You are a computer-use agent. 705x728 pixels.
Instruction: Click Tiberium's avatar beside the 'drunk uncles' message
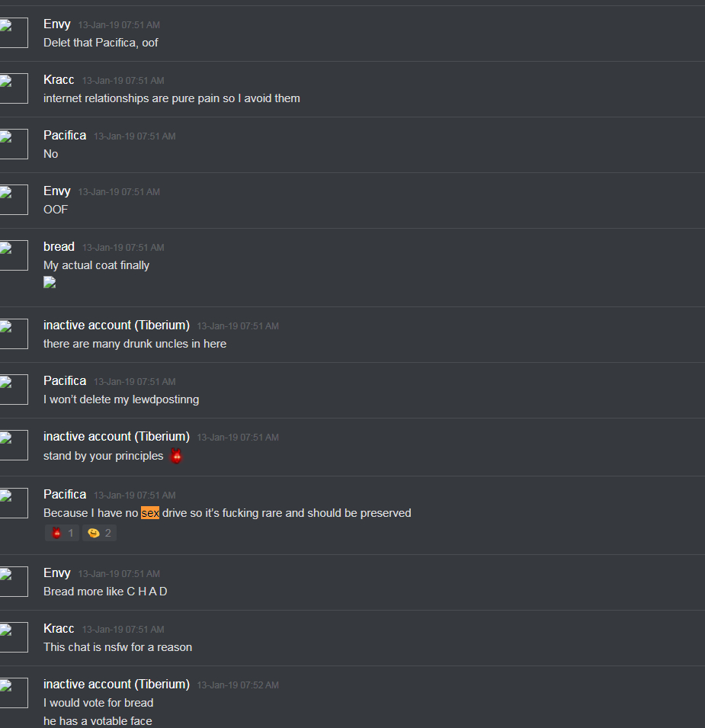click(14, 334)
